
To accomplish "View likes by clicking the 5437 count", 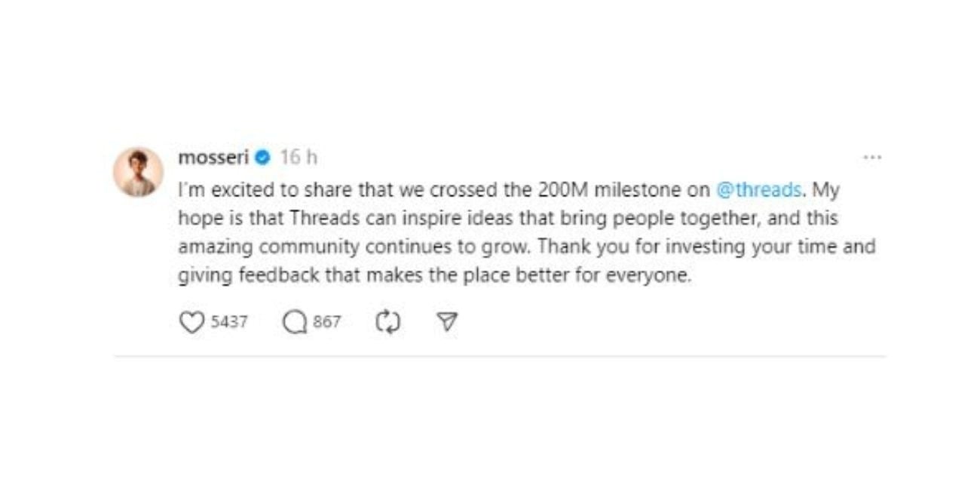I will [229, 323].
